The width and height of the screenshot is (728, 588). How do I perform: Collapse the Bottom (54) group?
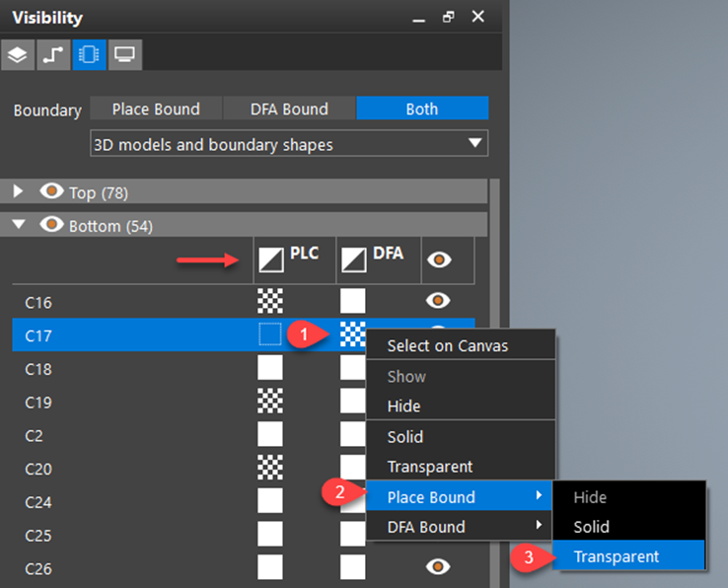(19, 225)
